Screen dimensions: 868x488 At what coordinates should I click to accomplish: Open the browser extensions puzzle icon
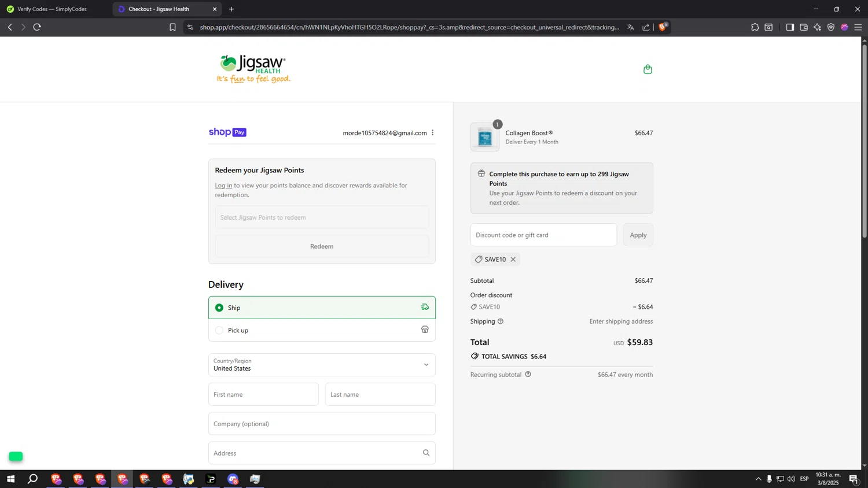[x=755, y=27]
